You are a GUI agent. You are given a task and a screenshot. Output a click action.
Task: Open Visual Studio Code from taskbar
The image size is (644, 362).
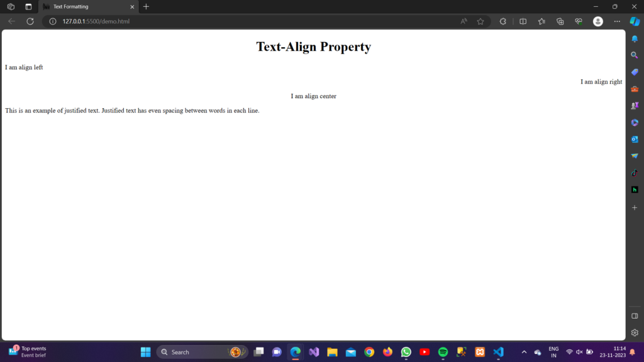498,352
